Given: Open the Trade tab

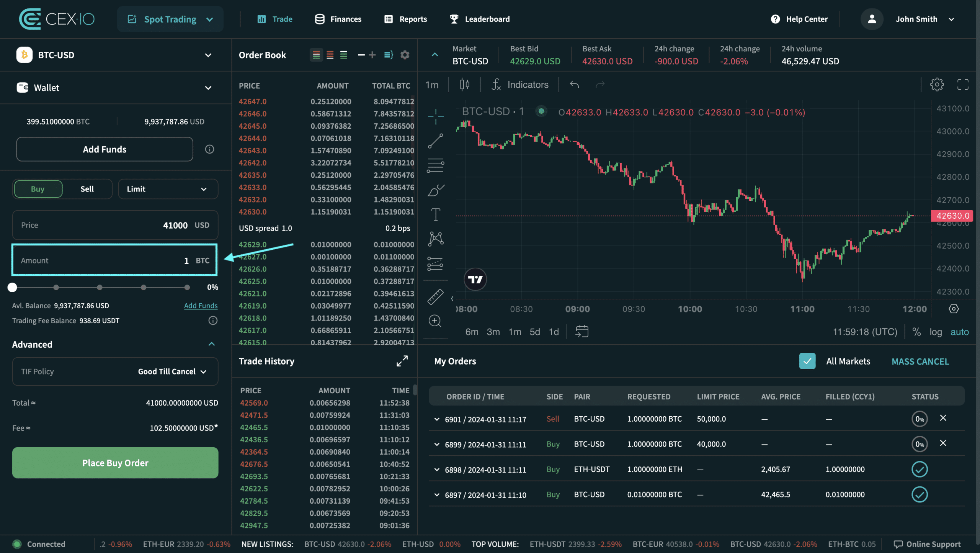Looking at the screenshot, I should (x=275, y=19).
